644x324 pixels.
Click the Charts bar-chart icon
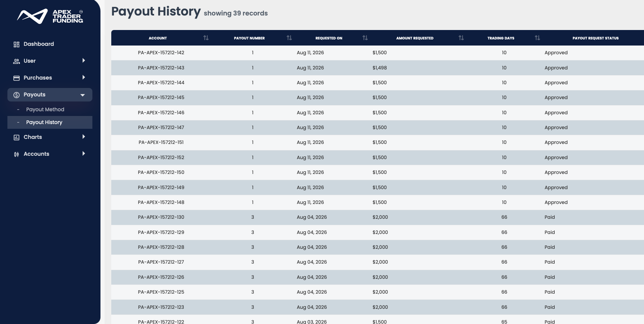[17, 137]
